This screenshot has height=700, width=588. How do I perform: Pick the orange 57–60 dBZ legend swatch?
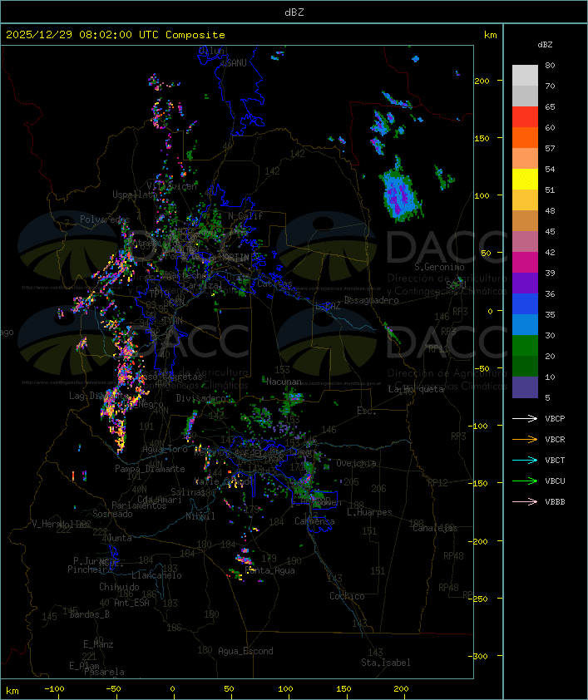point(525,137)
